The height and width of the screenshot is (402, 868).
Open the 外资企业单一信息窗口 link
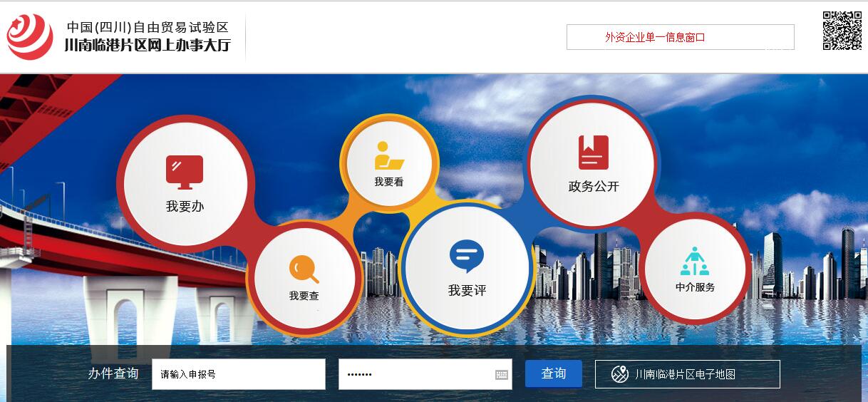(x=680, y=37)
